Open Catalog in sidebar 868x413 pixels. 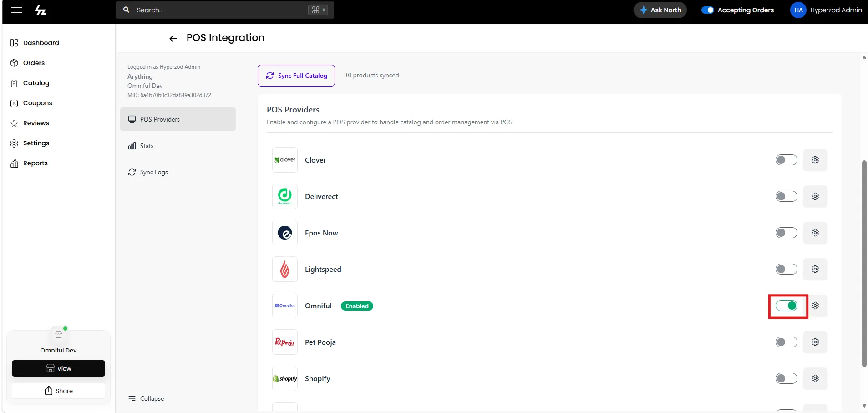[x=30, y=83]
